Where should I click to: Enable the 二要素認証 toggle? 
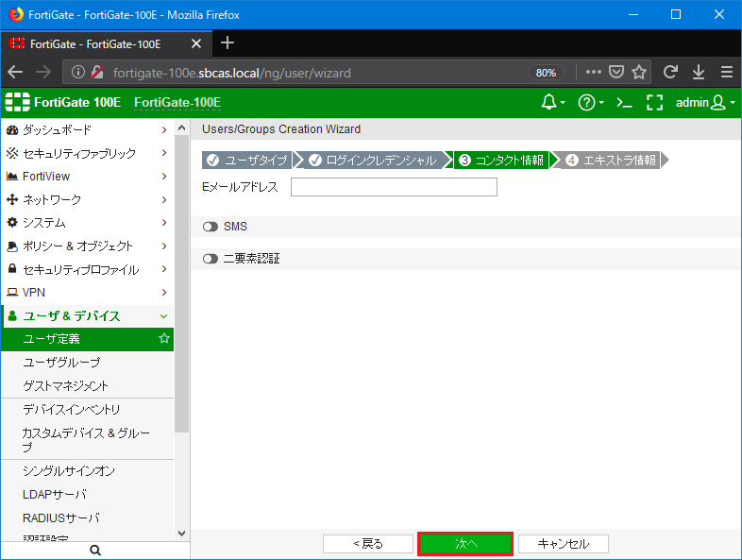coord(211,259)
